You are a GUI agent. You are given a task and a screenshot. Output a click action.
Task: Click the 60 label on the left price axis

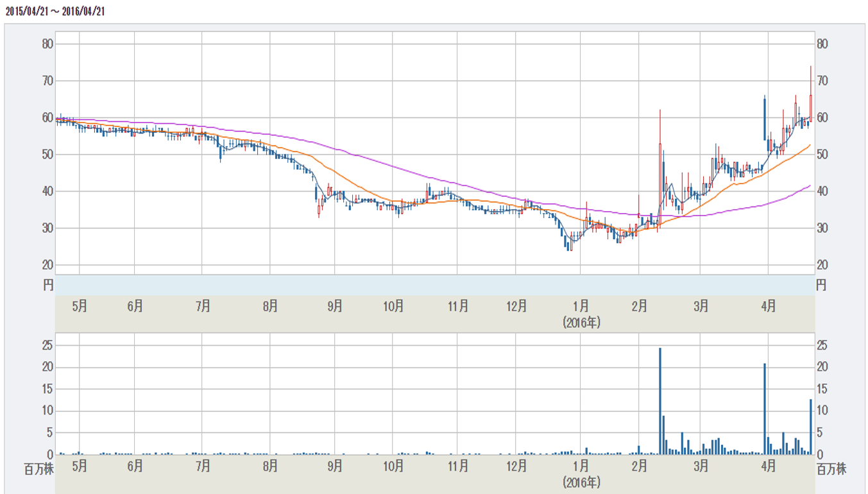[x=48, y=118]
